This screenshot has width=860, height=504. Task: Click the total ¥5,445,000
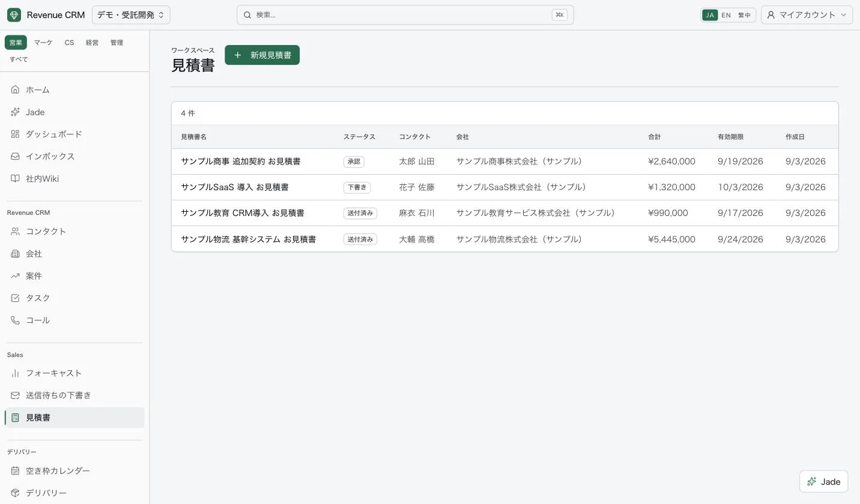pos(672,239)
